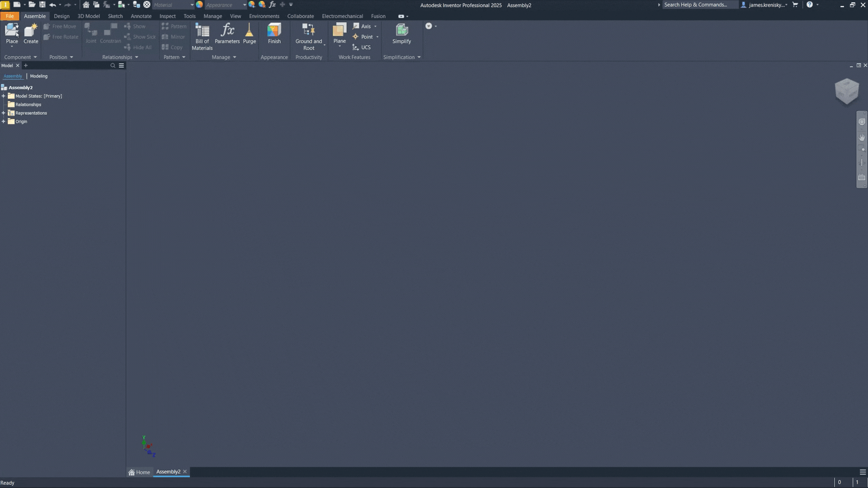The width and height of the screenshot is (868, 488).
Task: Open the Parameters fx tool
Action: (x=227, y=33)
